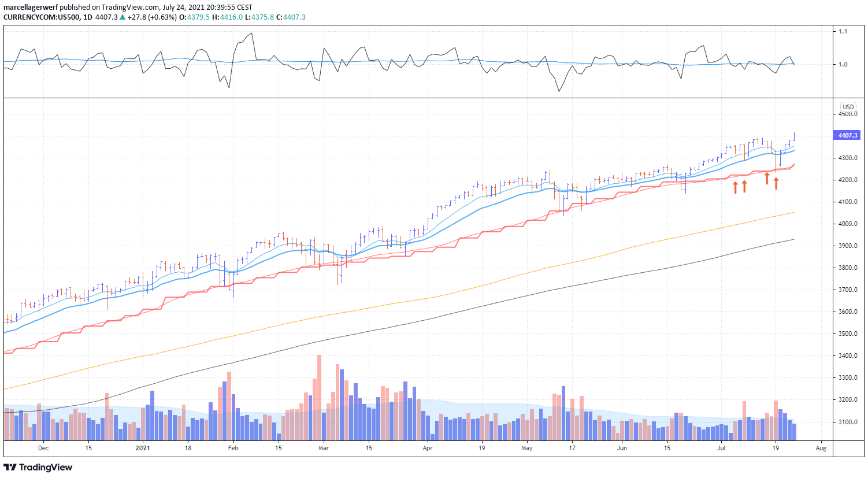The width and height of the screenshot is (868, 478).
Task: Click the 1.0 indicator scale label
Action: 843,64
